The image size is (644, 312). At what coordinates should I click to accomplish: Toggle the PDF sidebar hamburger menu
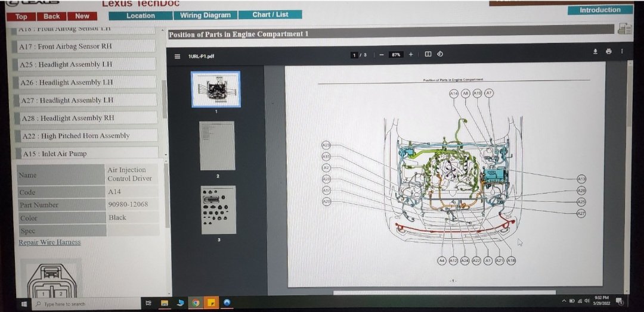[177, 56]
